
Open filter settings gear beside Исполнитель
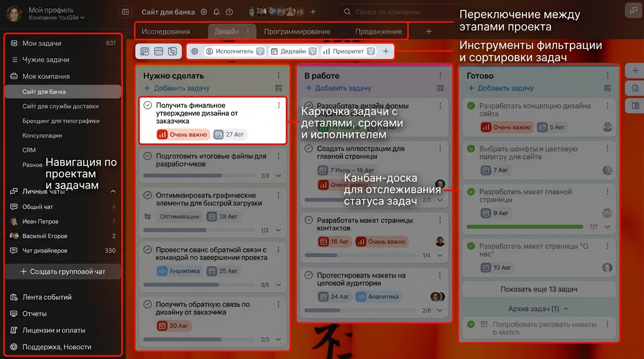[195, 51]
